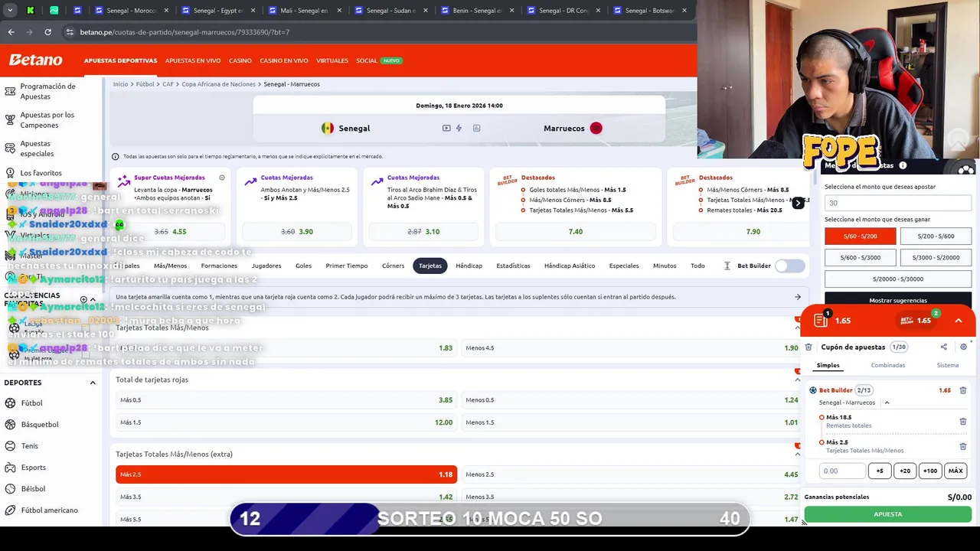980x551 pixels.
Task: Open the market layout icon beside Bet Builder
Action: pyautogui.click(x=727, y=266)
